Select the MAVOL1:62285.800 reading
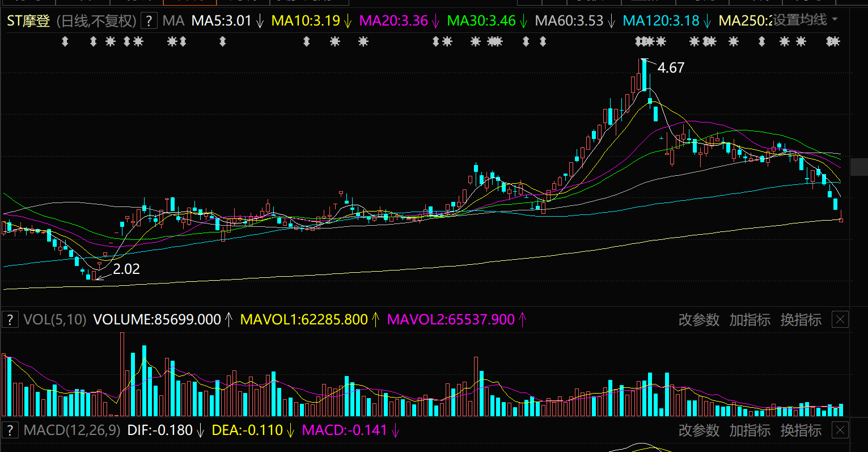868x452 pixels. [304, 320]
